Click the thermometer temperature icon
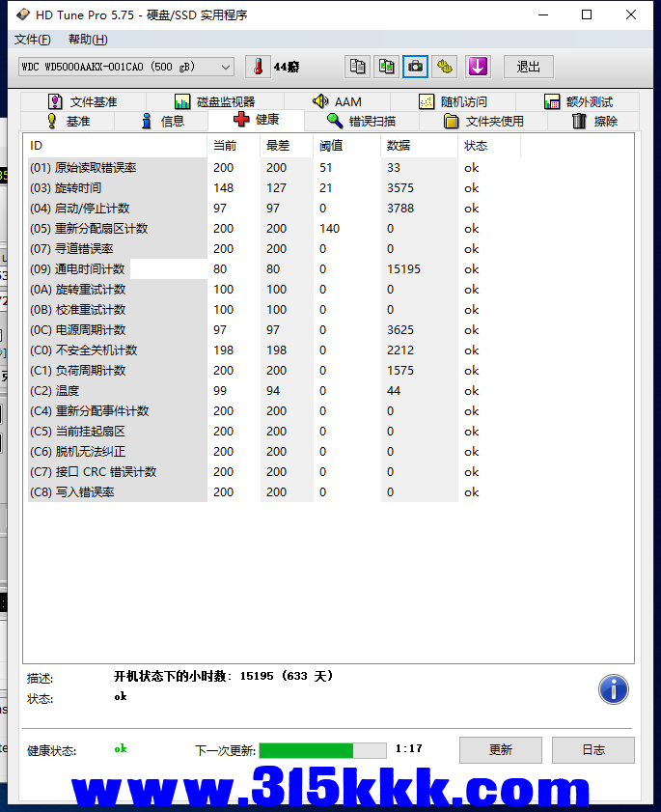 258,67
